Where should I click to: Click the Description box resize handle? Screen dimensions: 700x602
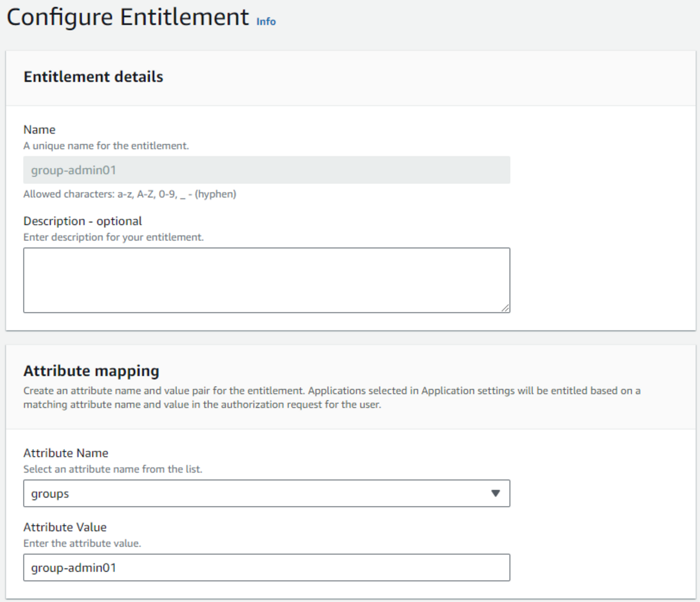pos(505,308)
